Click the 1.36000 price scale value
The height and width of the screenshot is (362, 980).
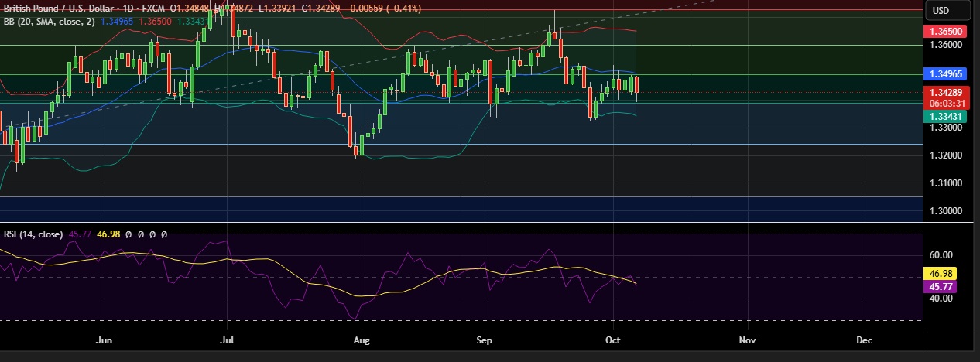click(x=945, y=45)
